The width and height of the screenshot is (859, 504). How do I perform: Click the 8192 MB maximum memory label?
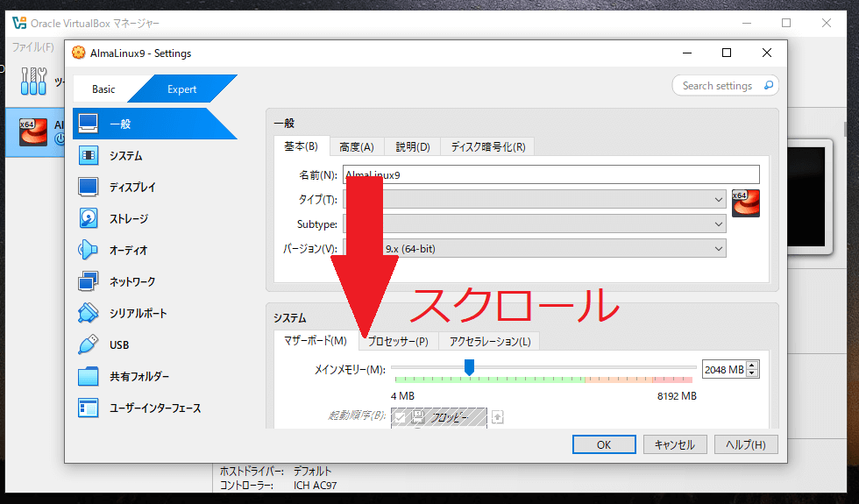click(677, 396)
